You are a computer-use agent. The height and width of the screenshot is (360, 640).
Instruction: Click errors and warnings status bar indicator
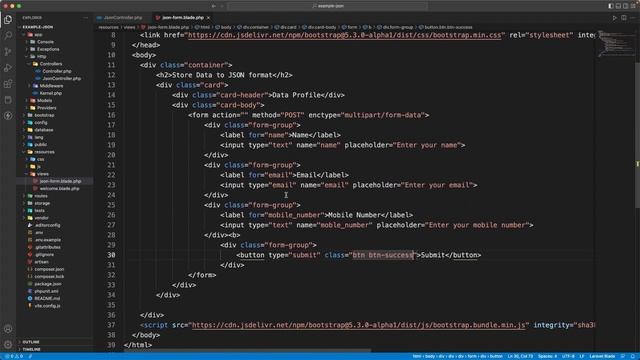14,356
